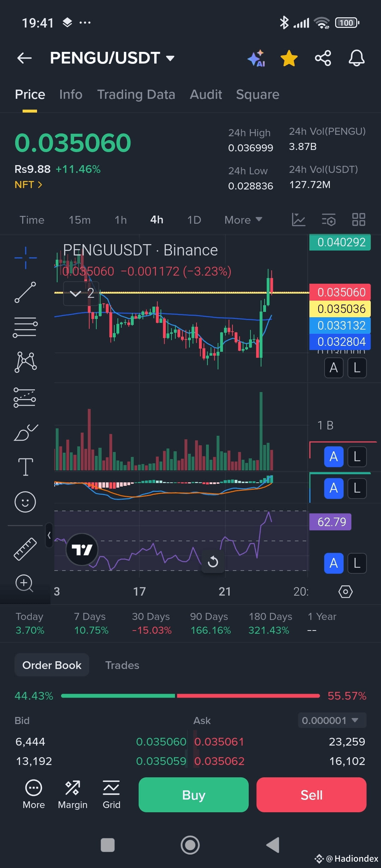Tap the Sell button
Screen dimensions: 381x868
312,795
